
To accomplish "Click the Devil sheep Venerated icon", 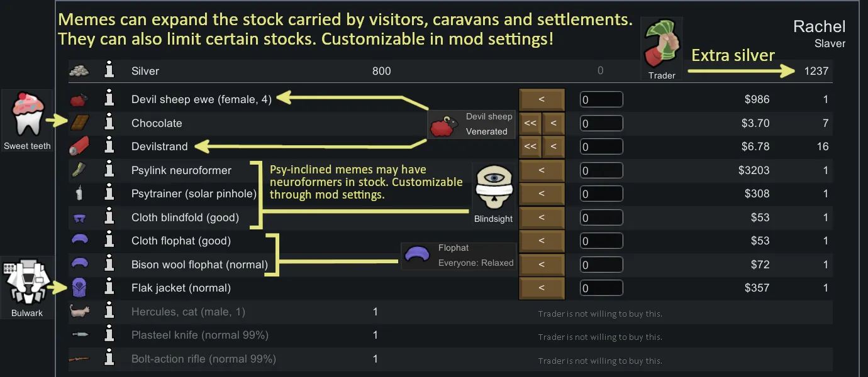I will tap(445, 126).
